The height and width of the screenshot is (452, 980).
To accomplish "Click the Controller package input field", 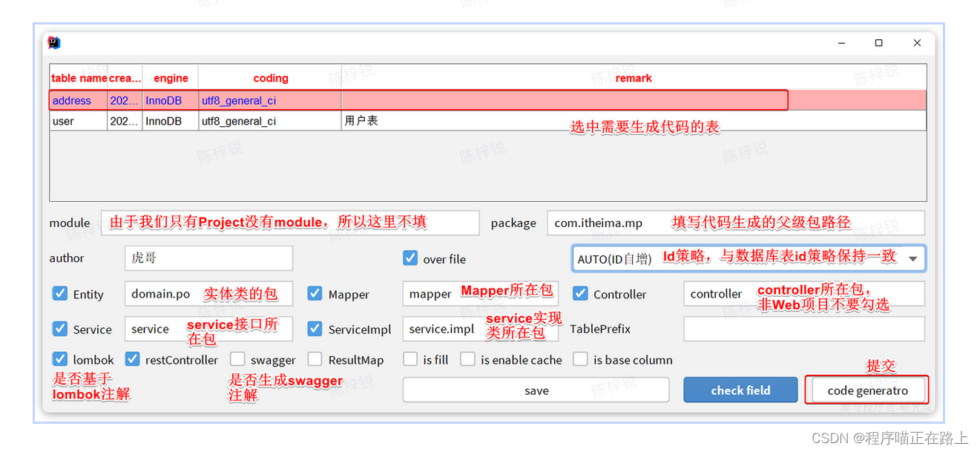I will tap(804, 294).
